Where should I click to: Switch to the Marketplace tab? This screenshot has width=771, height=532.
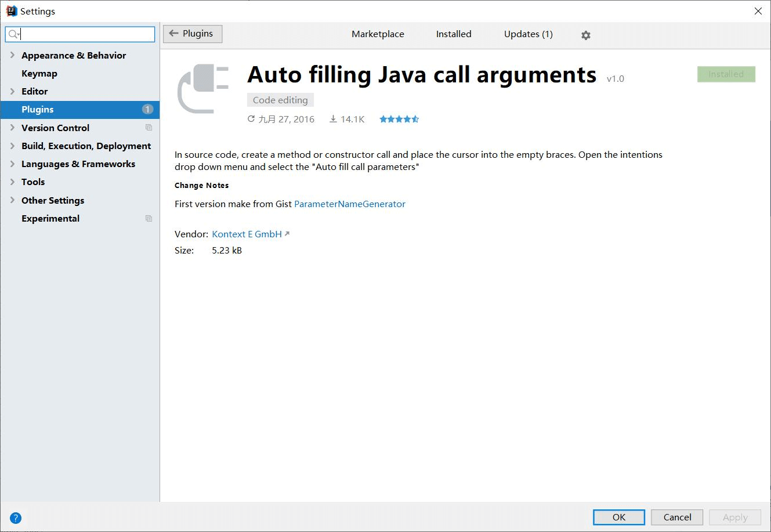tap(378, 34)
